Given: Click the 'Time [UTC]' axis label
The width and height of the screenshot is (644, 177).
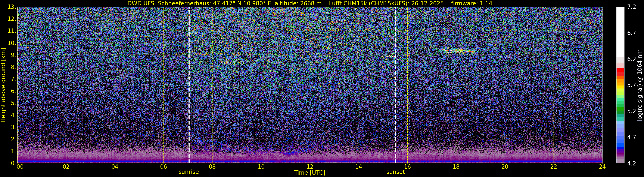Looking at the screenshot, I should [310, 173].
